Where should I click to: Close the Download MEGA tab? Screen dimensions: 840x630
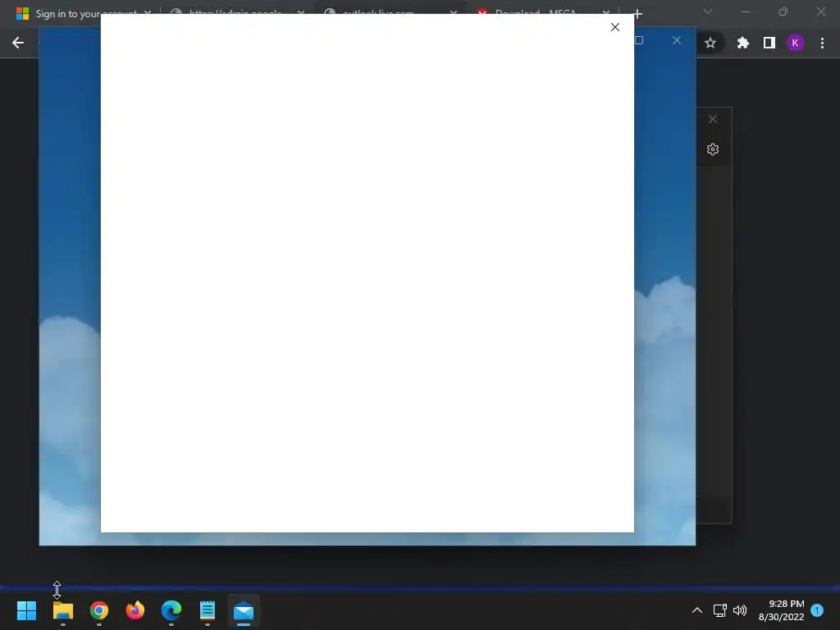606,13
